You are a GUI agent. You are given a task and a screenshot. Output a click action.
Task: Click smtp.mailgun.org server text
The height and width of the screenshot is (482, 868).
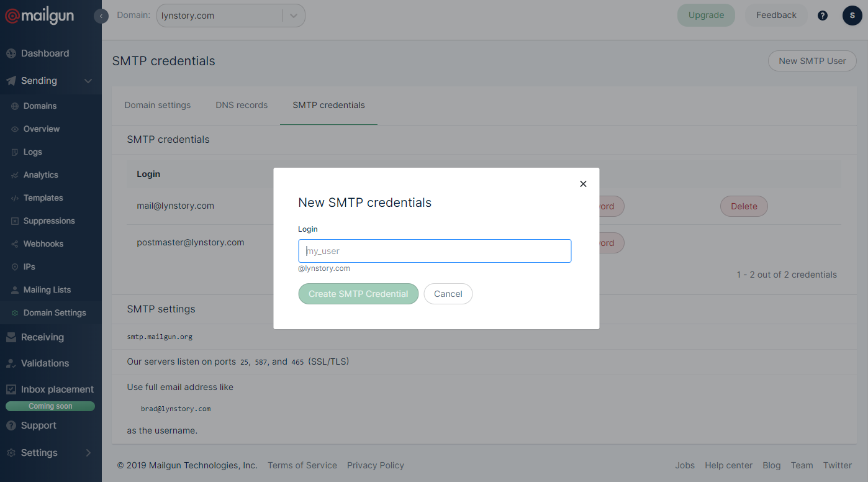(x=160, y=337)
